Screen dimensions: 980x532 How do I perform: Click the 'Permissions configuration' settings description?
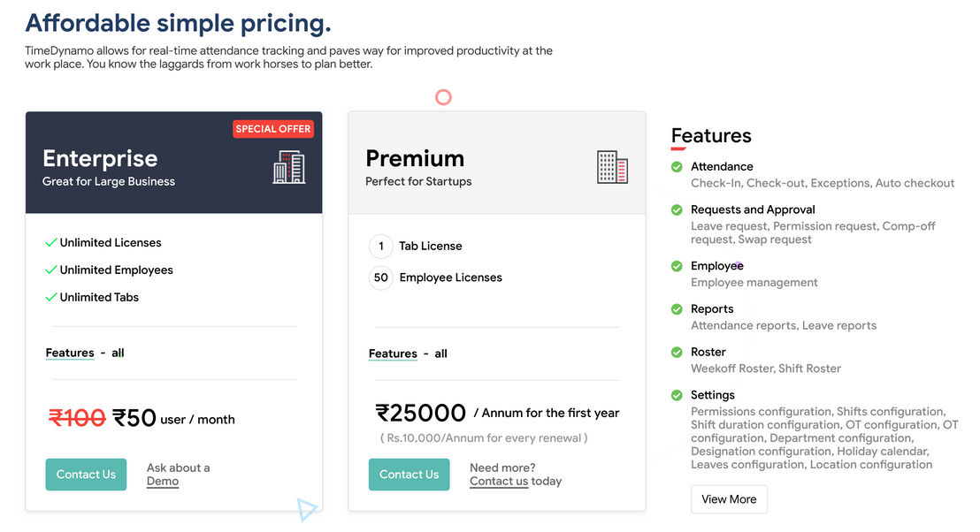[824, 437]
